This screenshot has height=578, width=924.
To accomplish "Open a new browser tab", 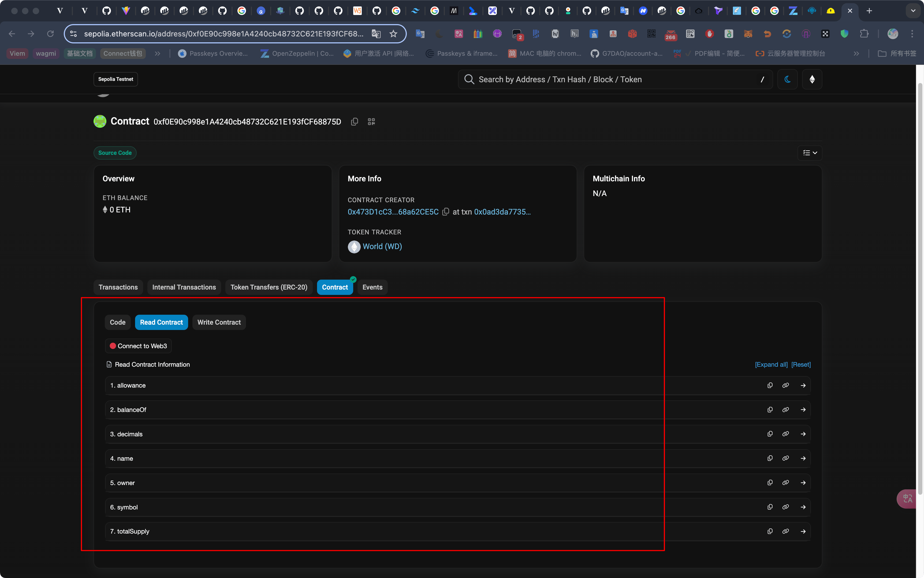I will pyautogui.click(x=869, y=11).
